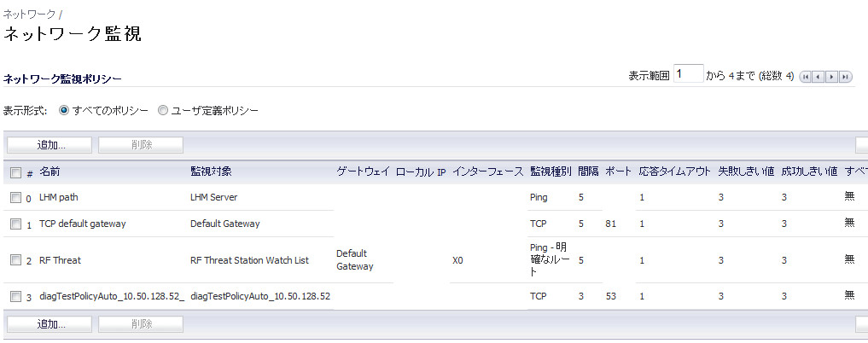
Task: Click the ポート column header
Action: (x=618, y=172)
